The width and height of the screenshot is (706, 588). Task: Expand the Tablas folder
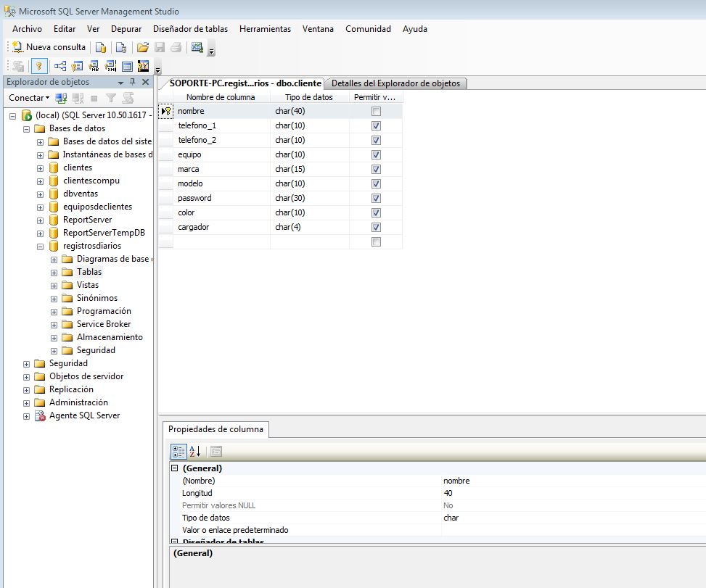tap(54, 273)
